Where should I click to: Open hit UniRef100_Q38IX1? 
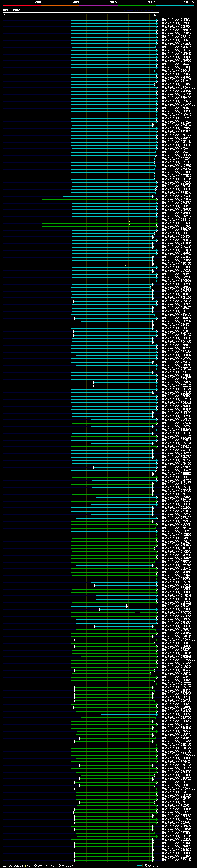click(x=177, y=37)
